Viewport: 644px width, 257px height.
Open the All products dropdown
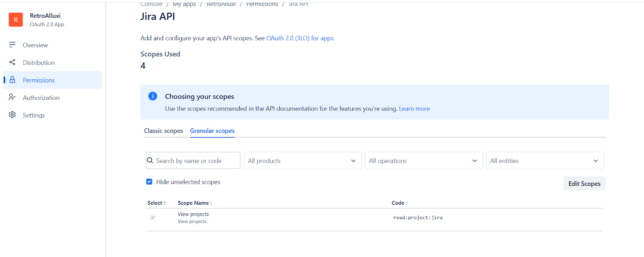coord(303,160)
